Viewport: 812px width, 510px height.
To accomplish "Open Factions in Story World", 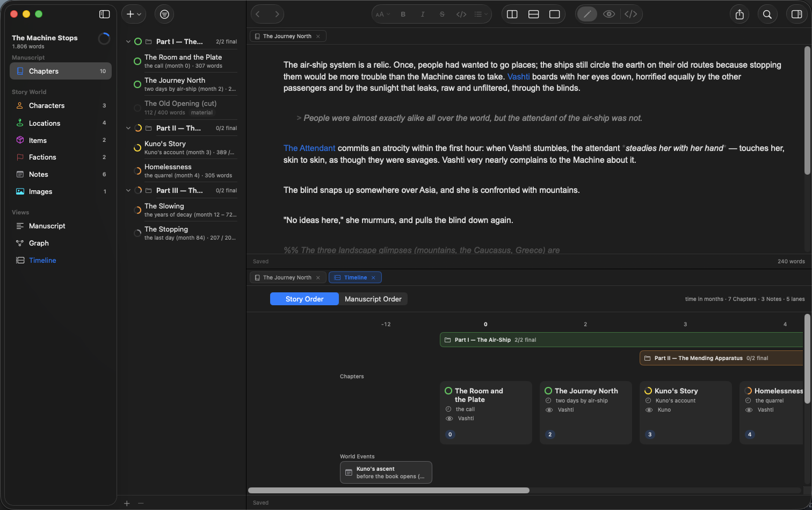I will pos(61,157).
